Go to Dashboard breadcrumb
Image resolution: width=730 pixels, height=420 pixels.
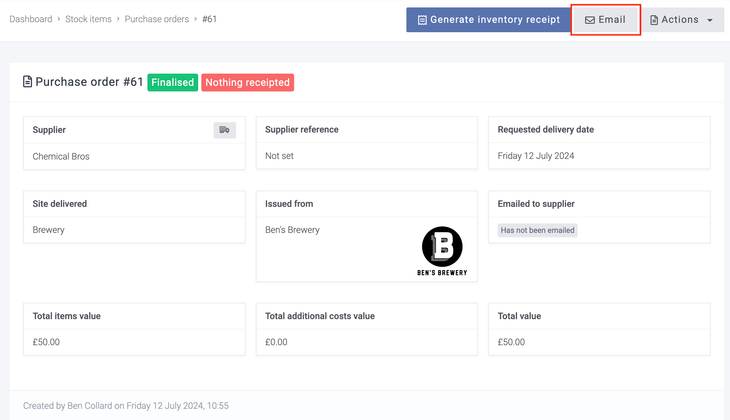coord(31,19)
